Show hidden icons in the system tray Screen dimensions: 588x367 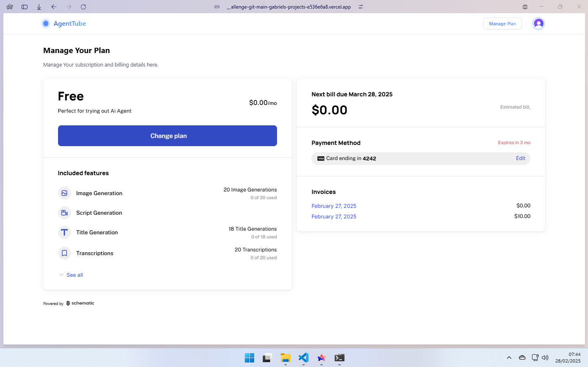[x=509, y=357]
